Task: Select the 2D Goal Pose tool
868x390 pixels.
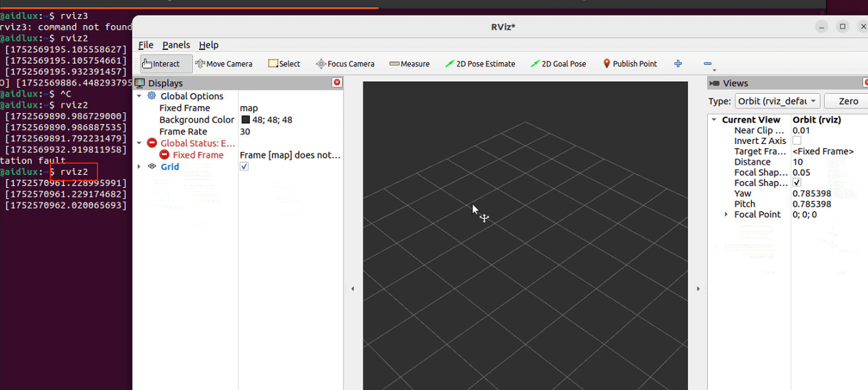Action: pos(559,64)
